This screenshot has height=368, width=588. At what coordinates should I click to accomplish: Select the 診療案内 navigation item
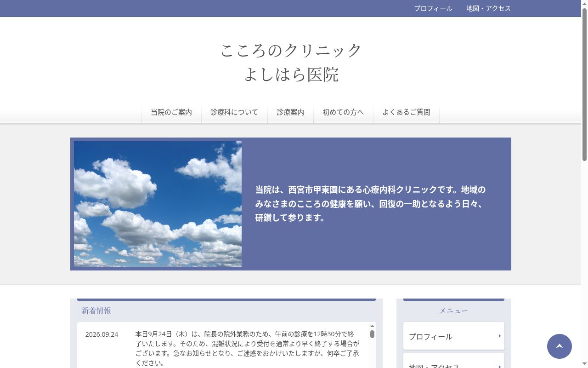click(x=290, y=112)
